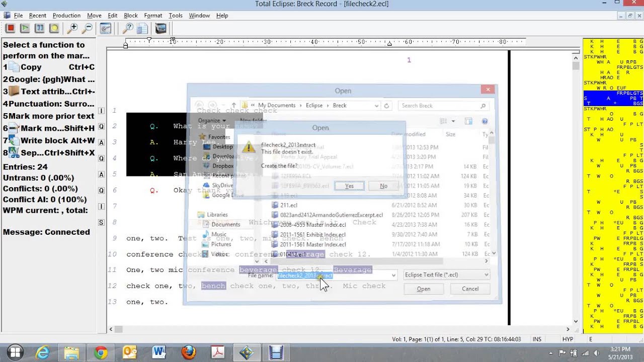Open Outlook from the taskbar
The image size is (644, 362).
click(130, 352)
